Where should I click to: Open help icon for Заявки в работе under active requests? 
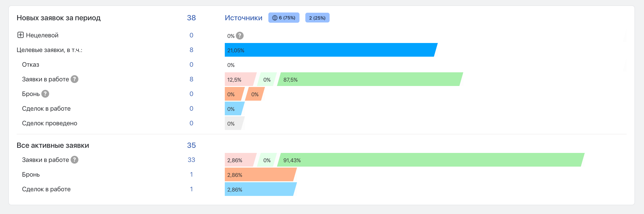pyautogui.click(x=74, y=160)
